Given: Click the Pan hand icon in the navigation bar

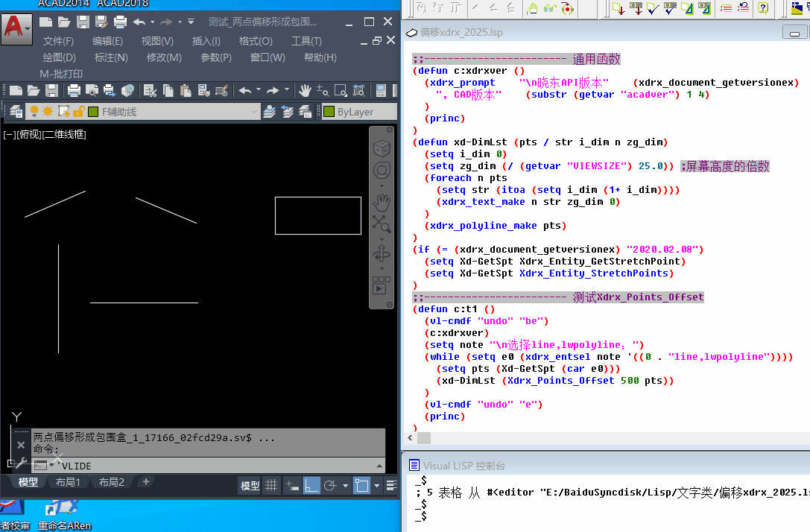Looking at the screenshot, I should 382,203.
